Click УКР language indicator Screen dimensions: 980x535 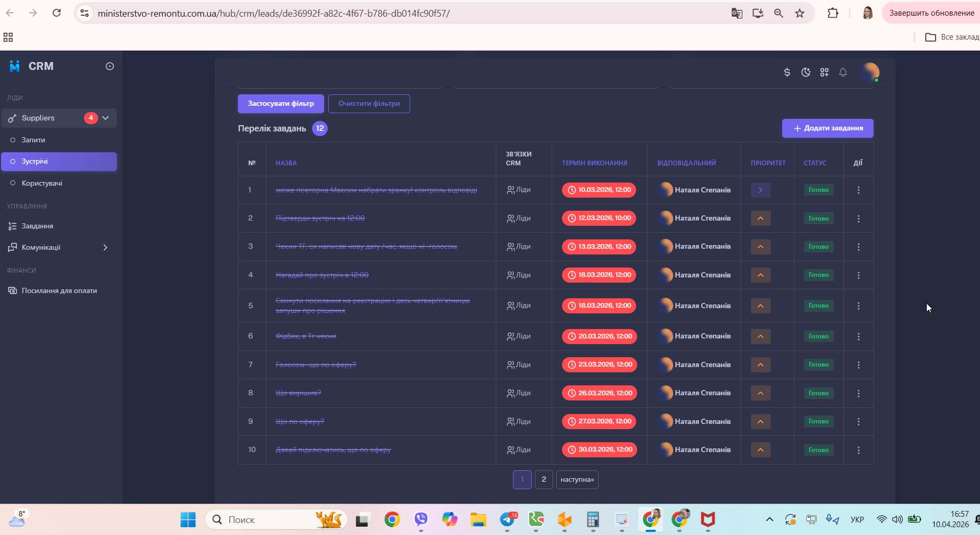pos(857,519)
